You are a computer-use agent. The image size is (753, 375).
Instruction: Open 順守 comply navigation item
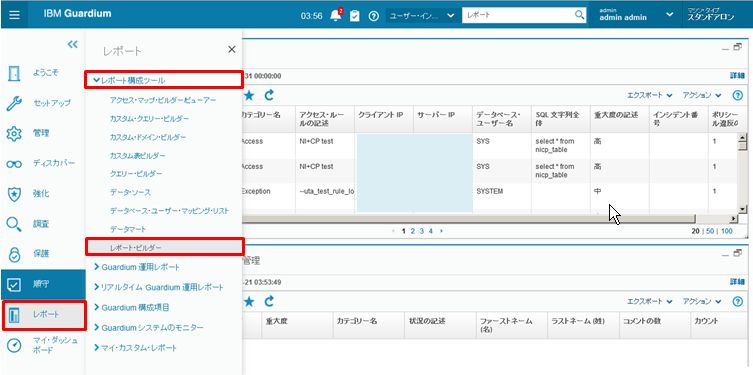pyautogui.click(x=43, y=284)
